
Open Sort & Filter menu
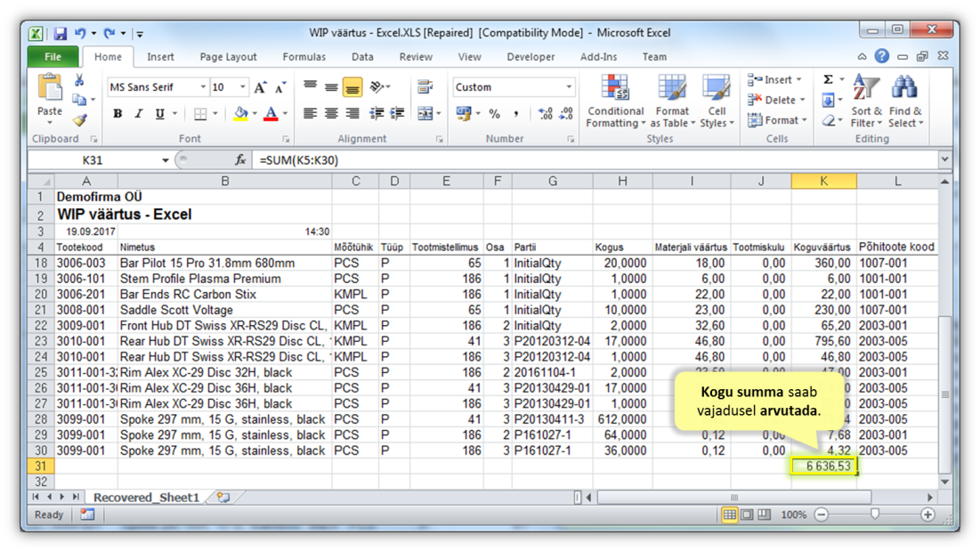point(866,101)
